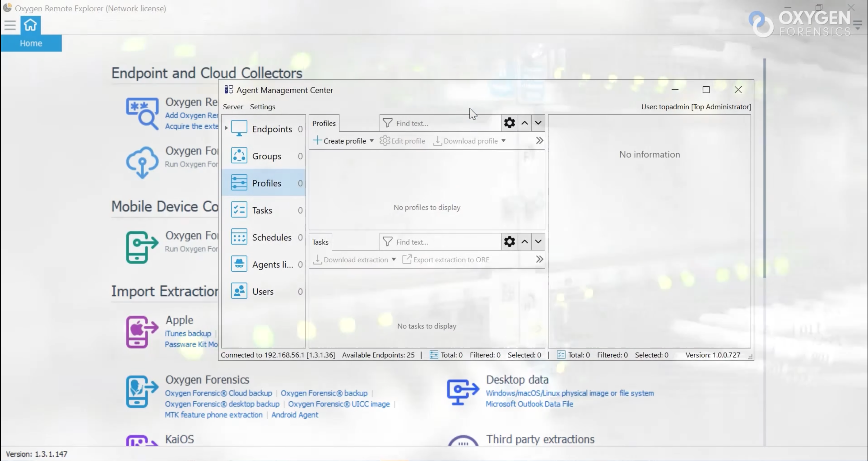This screenshot has height=461, width=868.
Task: Jump to previous match in Tasks search
Action: pos(524,241)
